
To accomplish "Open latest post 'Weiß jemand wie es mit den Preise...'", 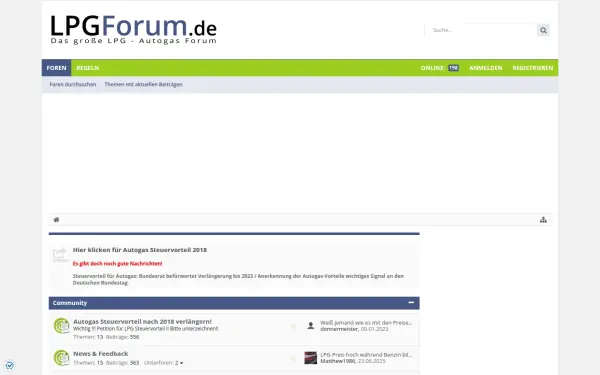I will [366, 323].
